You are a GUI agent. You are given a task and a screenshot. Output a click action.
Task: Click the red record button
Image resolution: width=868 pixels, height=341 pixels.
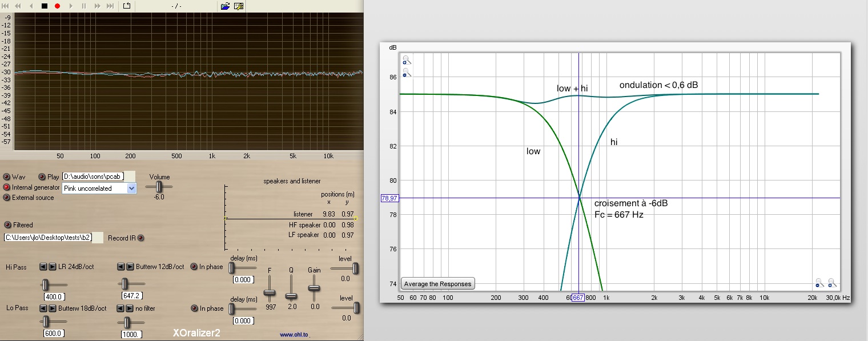coord(57,6)
